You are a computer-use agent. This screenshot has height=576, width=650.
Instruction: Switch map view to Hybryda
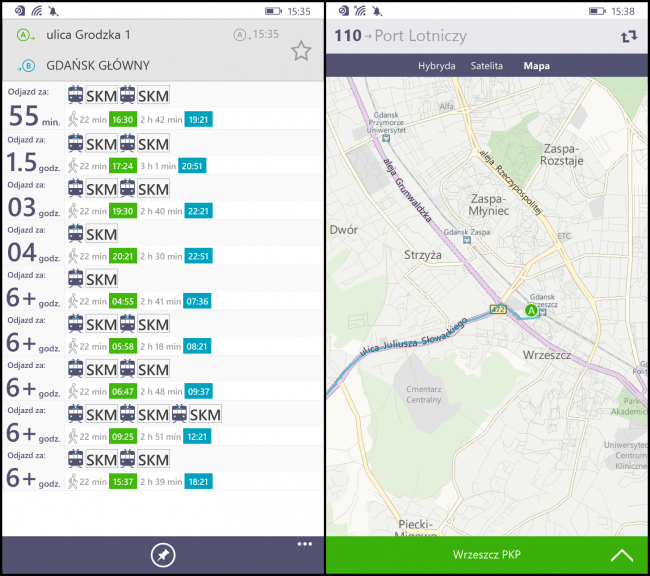(x=437, y=66)
